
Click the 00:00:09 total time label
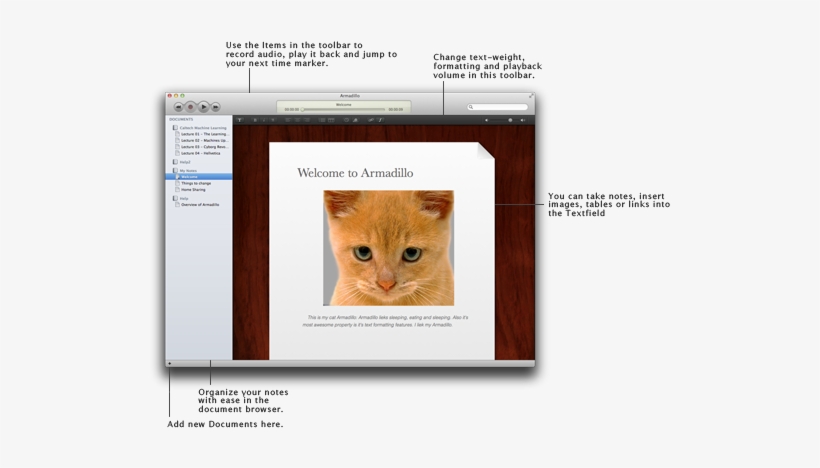(396, 109)
